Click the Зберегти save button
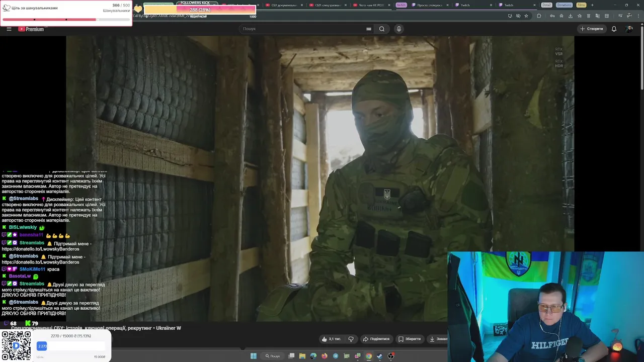This screenshot has width=644, height=362. pos(410,339)
